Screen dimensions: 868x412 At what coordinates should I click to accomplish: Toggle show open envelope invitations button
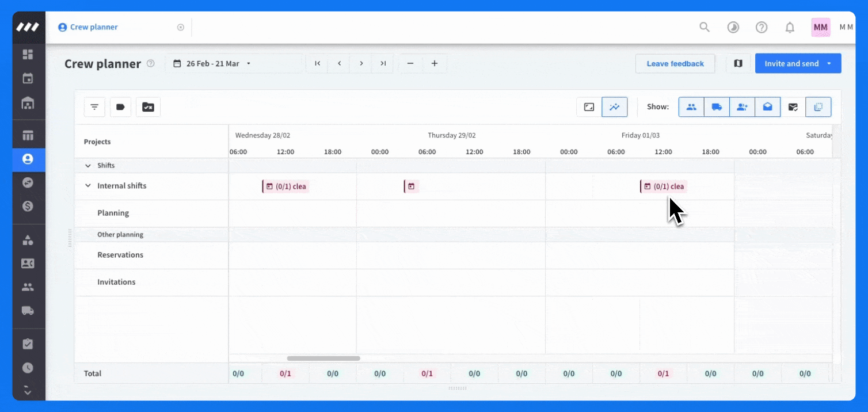point(767,107)
